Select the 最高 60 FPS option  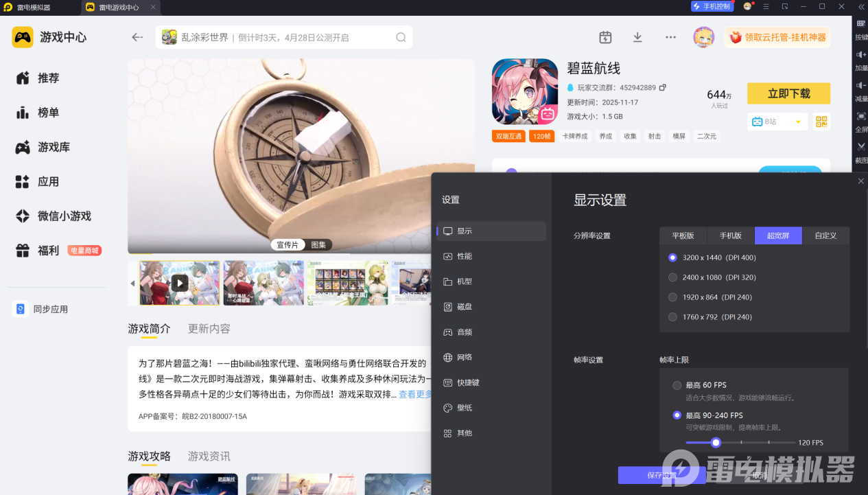coord(677,385)
